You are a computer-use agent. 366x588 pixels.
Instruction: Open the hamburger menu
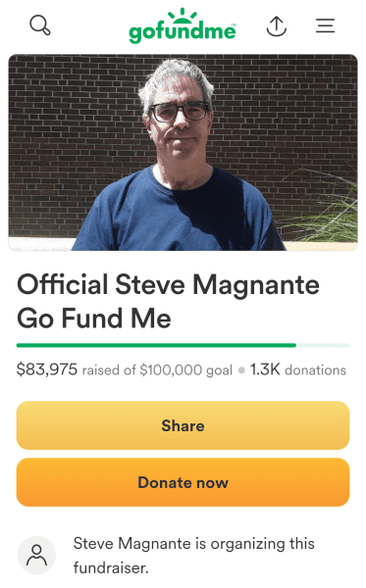click(325, 25)
